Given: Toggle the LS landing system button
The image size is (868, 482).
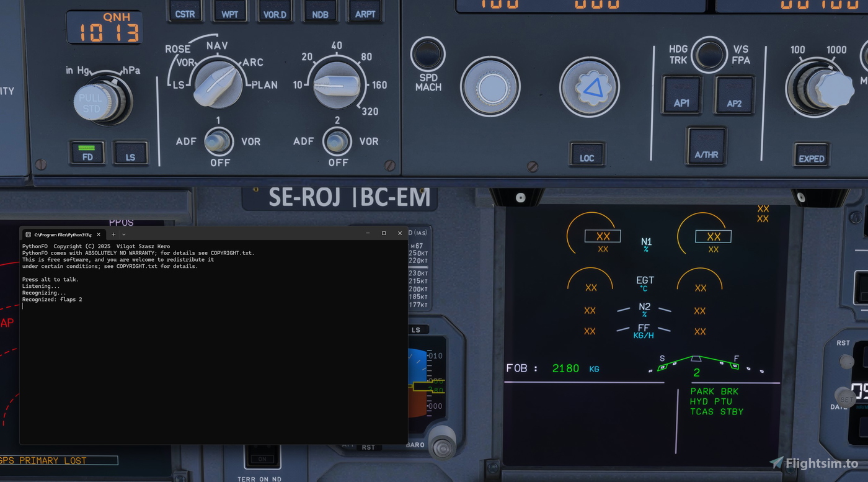Looking at the screenshot, I should [130, 153].
